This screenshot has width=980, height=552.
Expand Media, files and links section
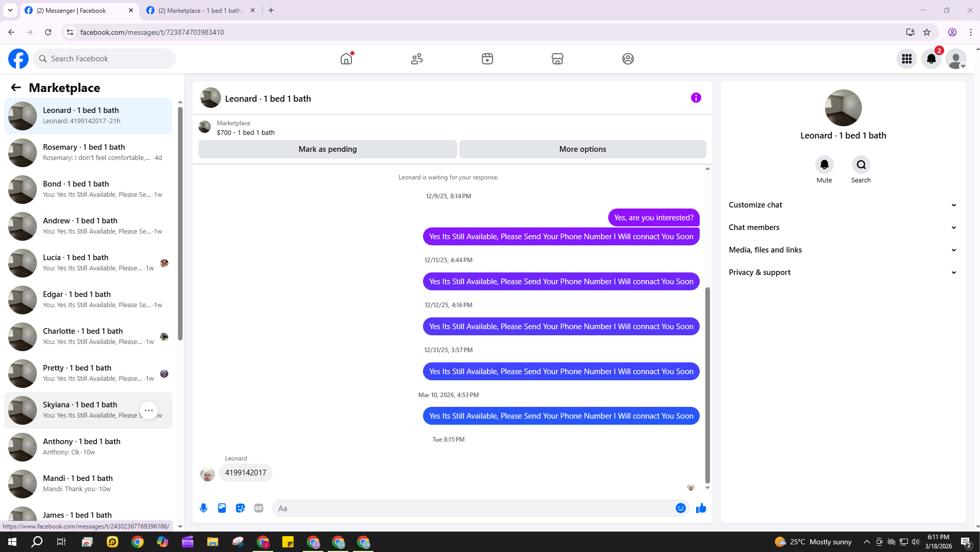(x=843, y=250)
